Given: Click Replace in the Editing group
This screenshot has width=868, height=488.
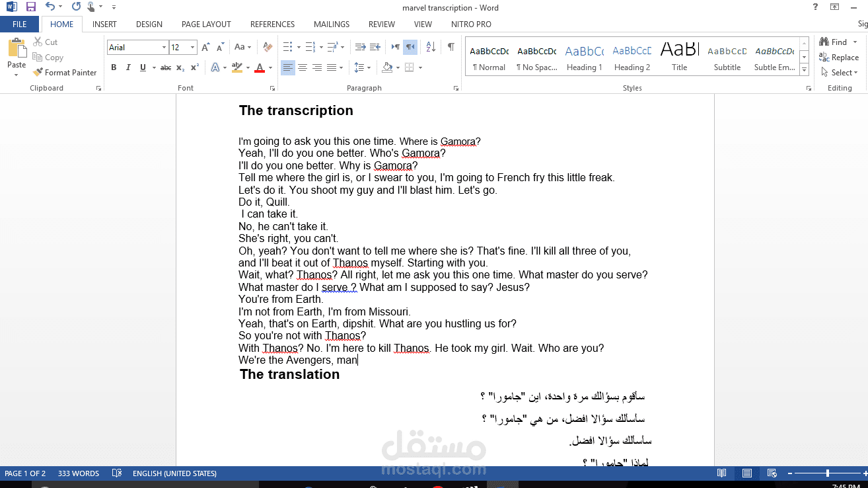Looking at the screenshot, I should pos(839,58).
